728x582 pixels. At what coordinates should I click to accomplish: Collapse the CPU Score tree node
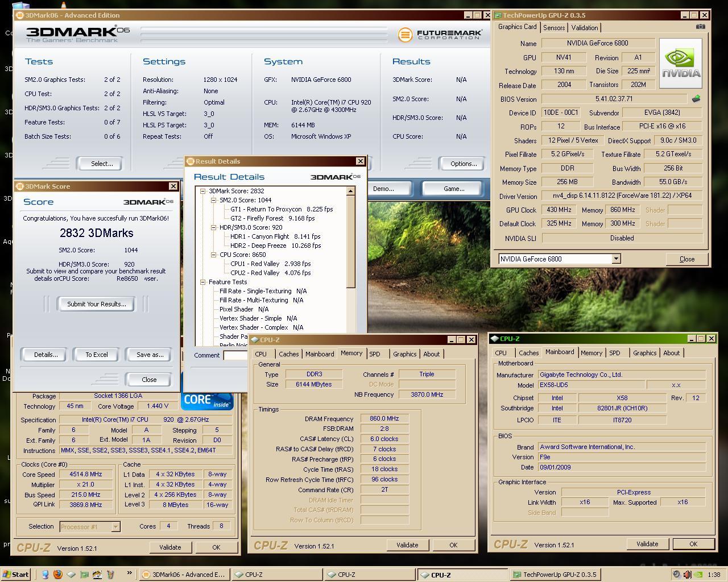point(214,255)
